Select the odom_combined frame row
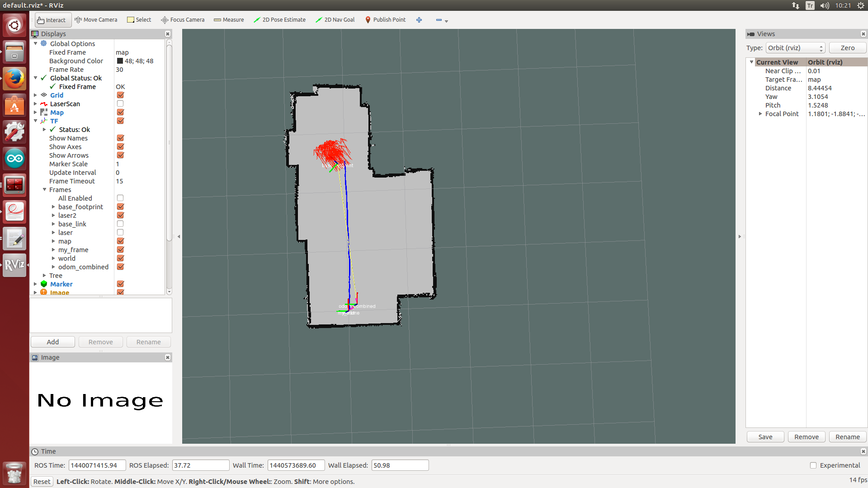 click(83, 267)
